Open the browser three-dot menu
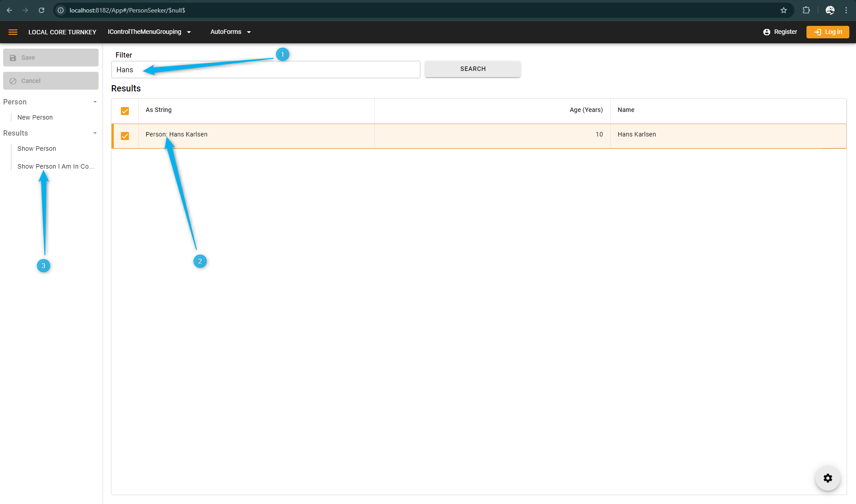Screen dimensions: 856x504 846,10
